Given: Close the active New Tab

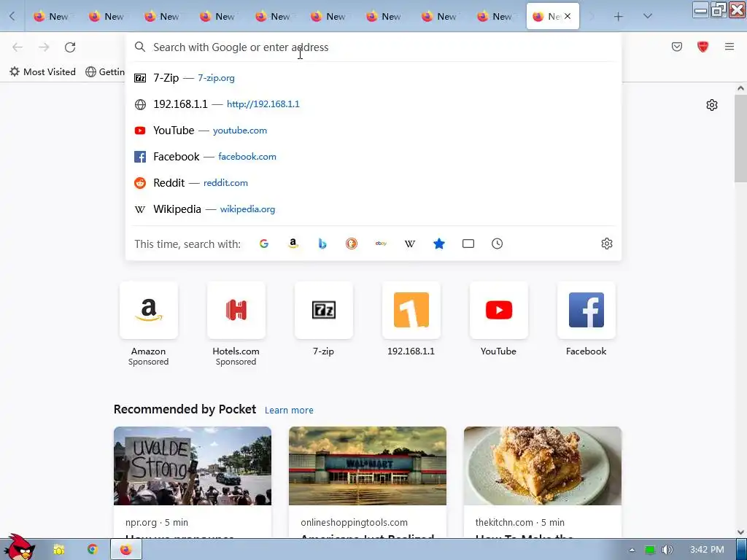Looking at the screenshot, I should 568,16.
